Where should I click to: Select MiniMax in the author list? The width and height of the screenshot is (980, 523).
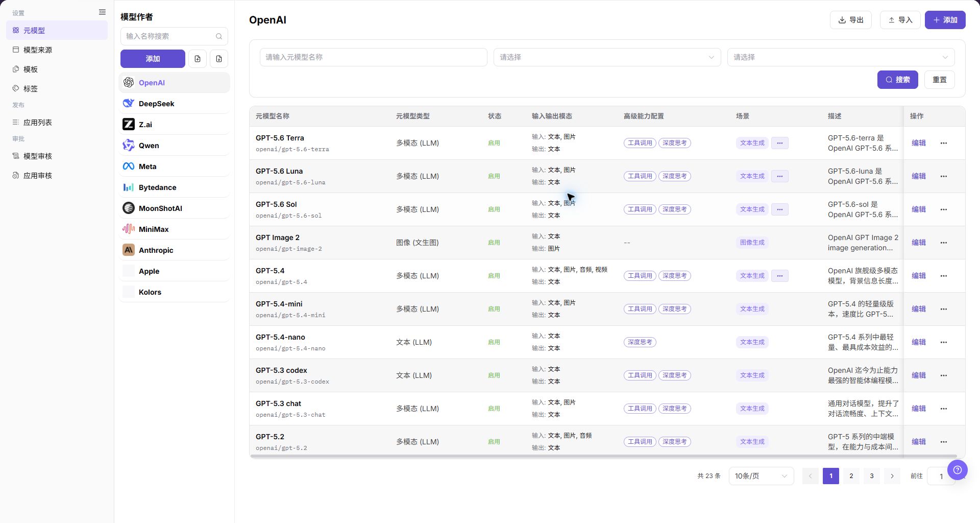[174, 229]
